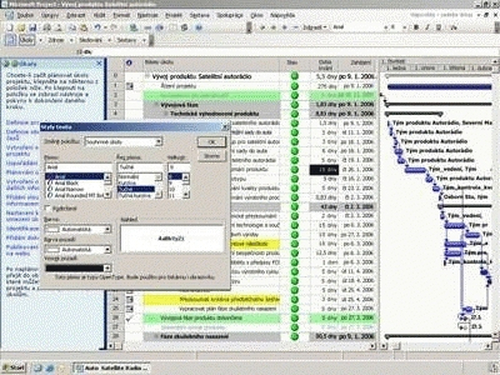Image resolution: width=500 pixels, height=375 pixels.
Task: Select the Vývojová fáze produktu dokončena task
Action: coord(201,318)
